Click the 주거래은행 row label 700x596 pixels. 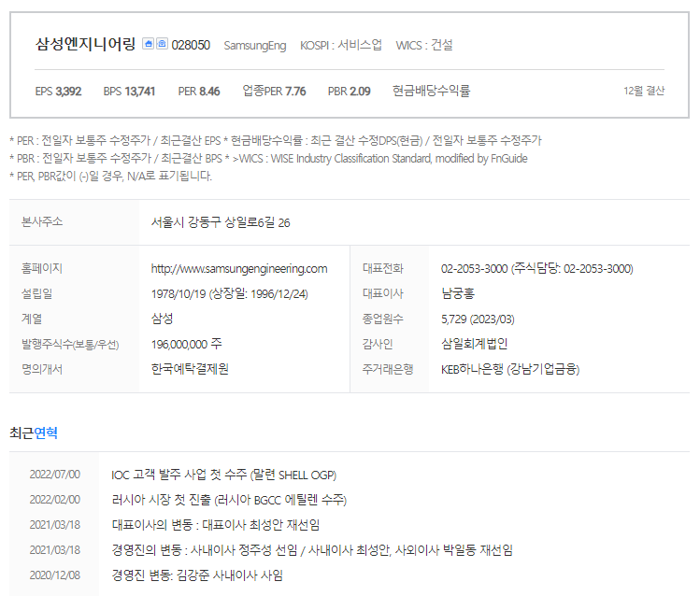[388, 369]
